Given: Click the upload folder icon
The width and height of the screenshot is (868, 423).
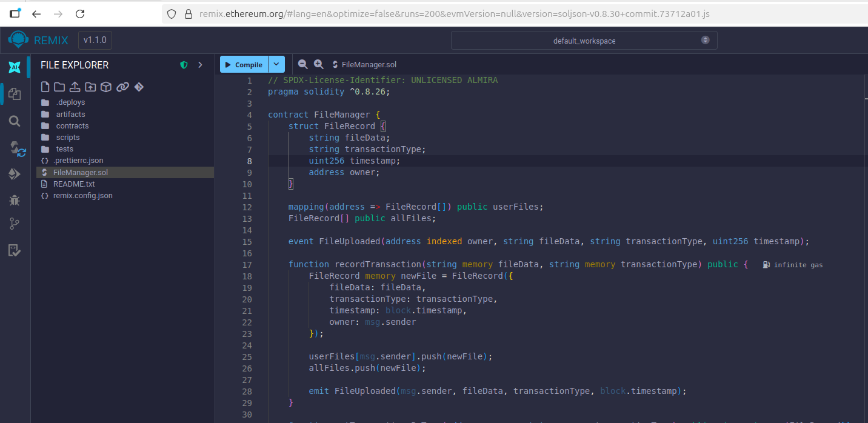Looking at the screenshot, I should pyautogui.click(x=90, y=87).
